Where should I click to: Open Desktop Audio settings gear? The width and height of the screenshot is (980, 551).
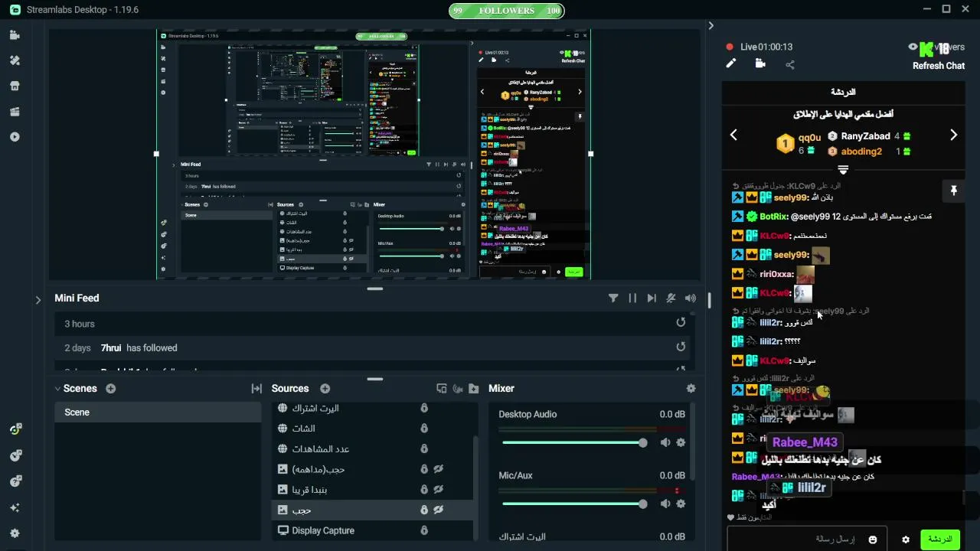681,442
